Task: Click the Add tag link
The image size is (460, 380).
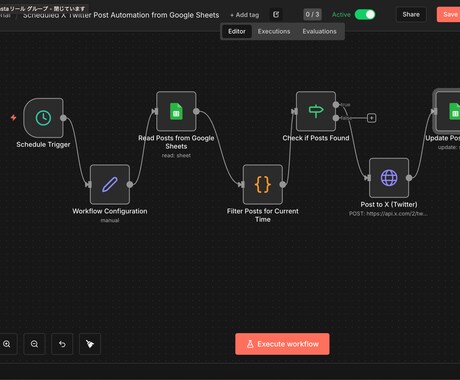Action: coord(245,15)
